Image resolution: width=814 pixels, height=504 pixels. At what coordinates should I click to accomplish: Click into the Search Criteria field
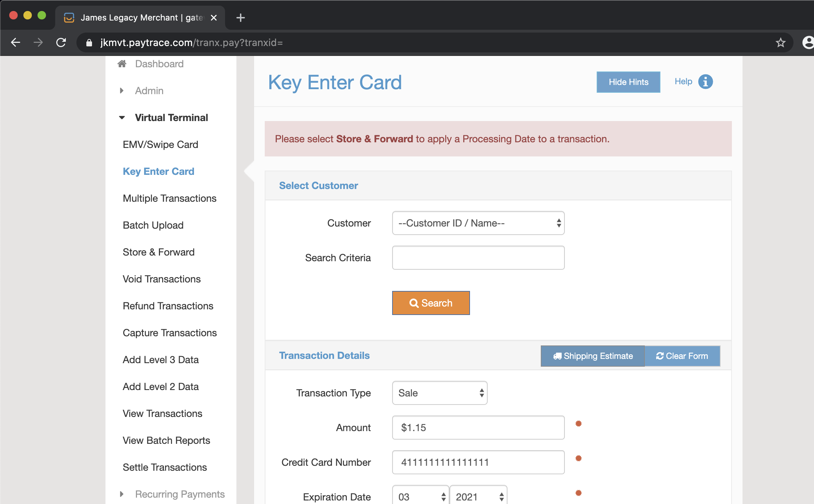tap(478, 258)
